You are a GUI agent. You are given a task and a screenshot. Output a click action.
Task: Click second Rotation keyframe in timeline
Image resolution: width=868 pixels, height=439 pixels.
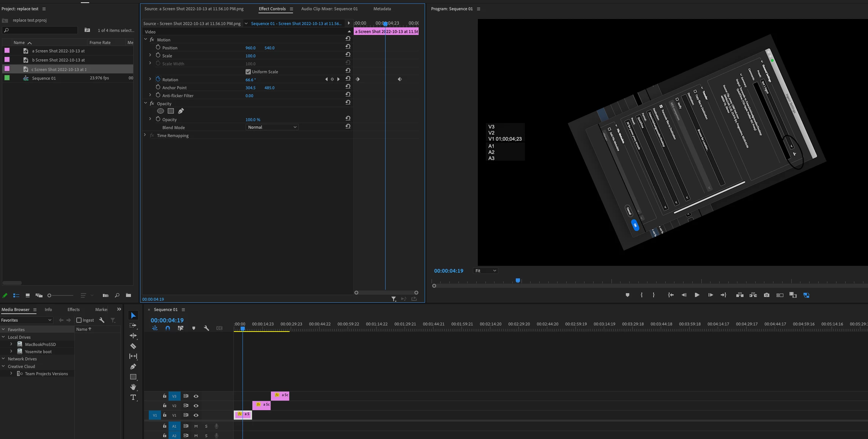click(400, 79)
